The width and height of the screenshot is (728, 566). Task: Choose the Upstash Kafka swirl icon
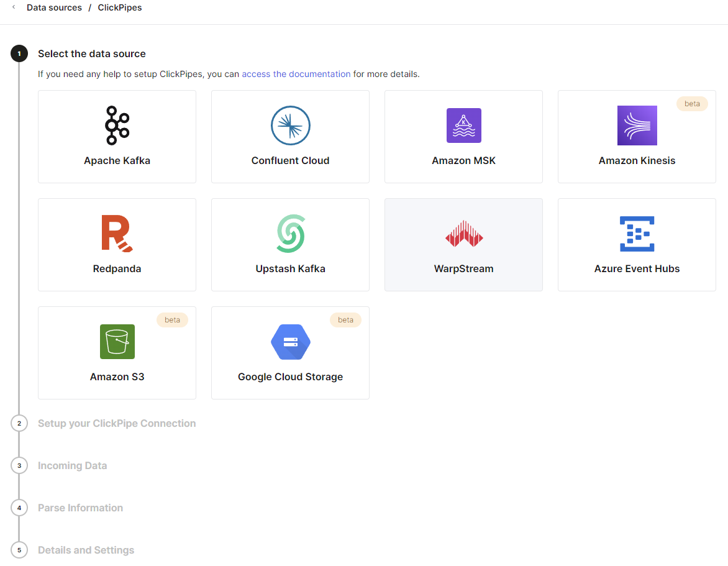[290, 234]
